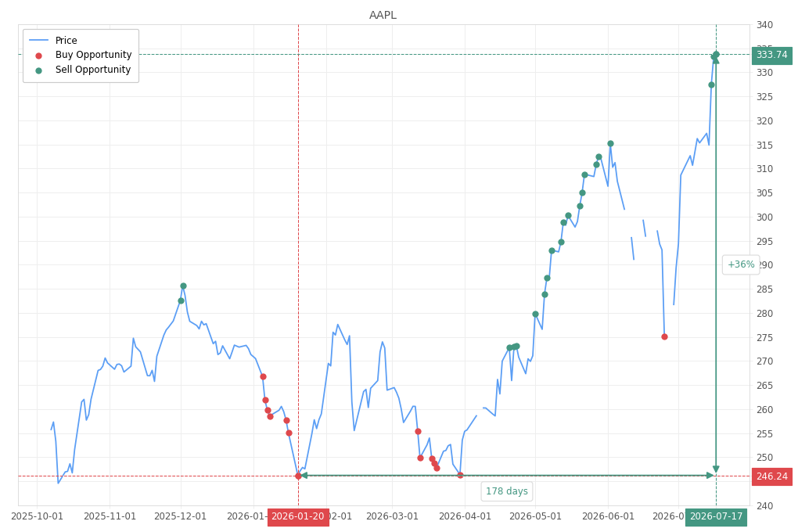Viewport: 798px width, 532px height.
Task: Click the buy marker at 246.24 low
Action: coord(298,476)
